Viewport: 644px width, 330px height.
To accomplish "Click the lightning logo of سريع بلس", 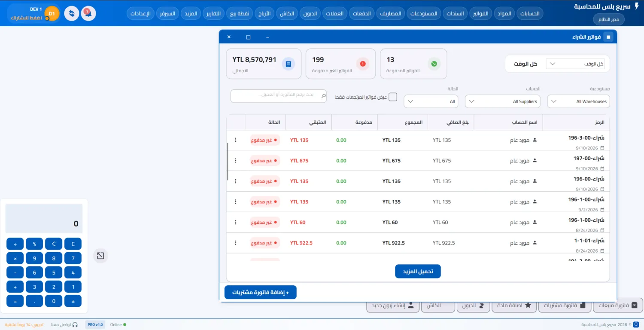I will tap(636, 7).
